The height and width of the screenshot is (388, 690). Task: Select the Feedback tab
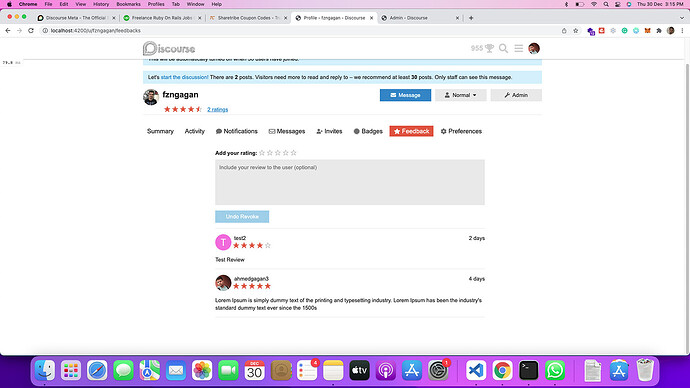coord(411,131)
